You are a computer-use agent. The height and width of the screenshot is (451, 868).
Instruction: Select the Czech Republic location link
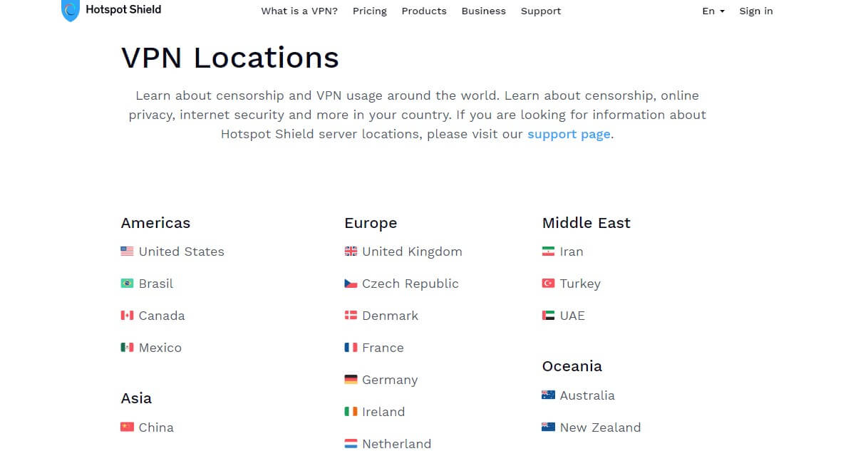410,284
